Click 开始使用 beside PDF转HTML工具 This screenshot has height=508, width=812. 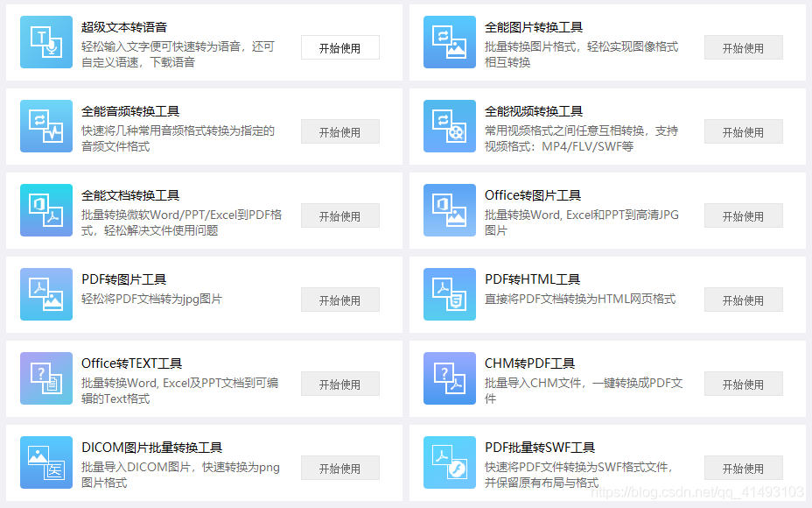(744, 300)
